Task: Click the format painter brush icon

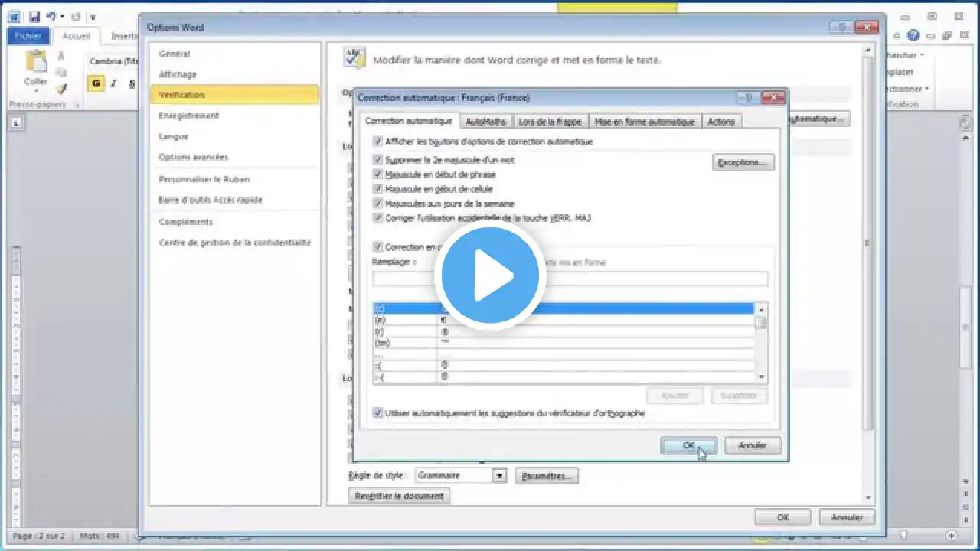Action: click(61, 89)
